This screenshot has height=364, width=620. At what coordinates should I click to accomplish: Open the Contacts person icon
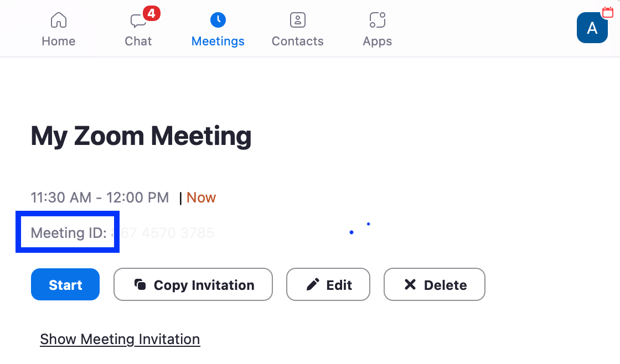pyautogui.click(x=298, y=20)
